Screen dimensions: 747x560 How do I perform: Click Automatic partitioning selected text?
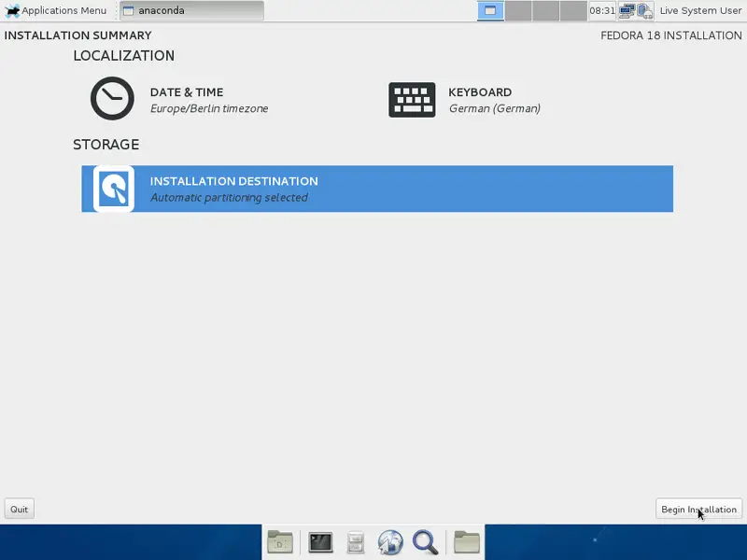point(229,198)
